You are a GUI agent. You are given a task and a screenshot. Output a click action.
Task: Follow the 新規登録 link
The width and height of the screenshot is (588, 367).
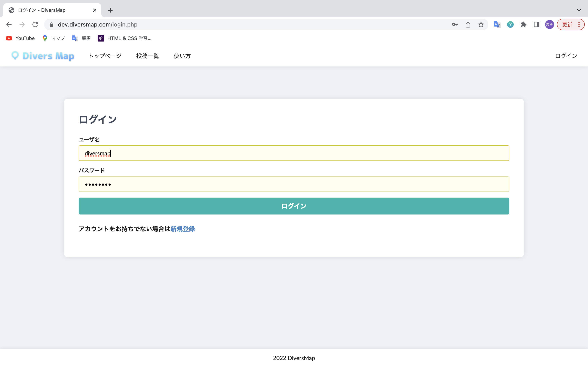pos(183,229)
